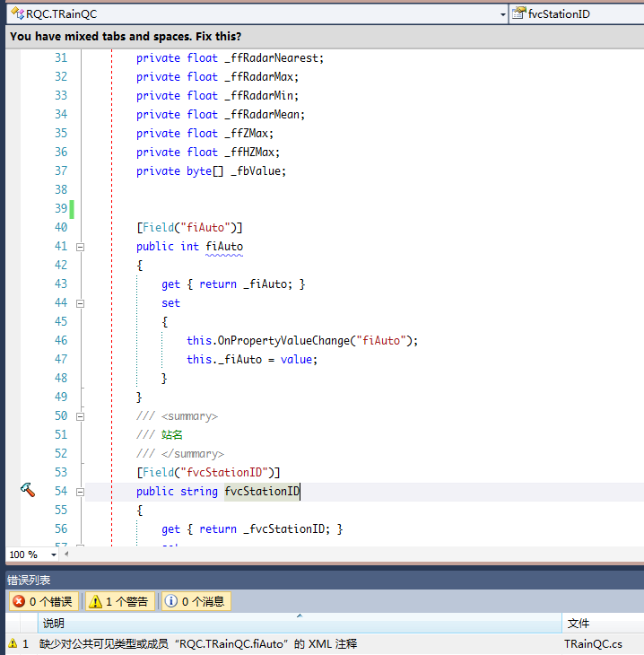Click the _ffRadarMin field declaration
The height and width of the screenshot is (655, 644).
217,96
